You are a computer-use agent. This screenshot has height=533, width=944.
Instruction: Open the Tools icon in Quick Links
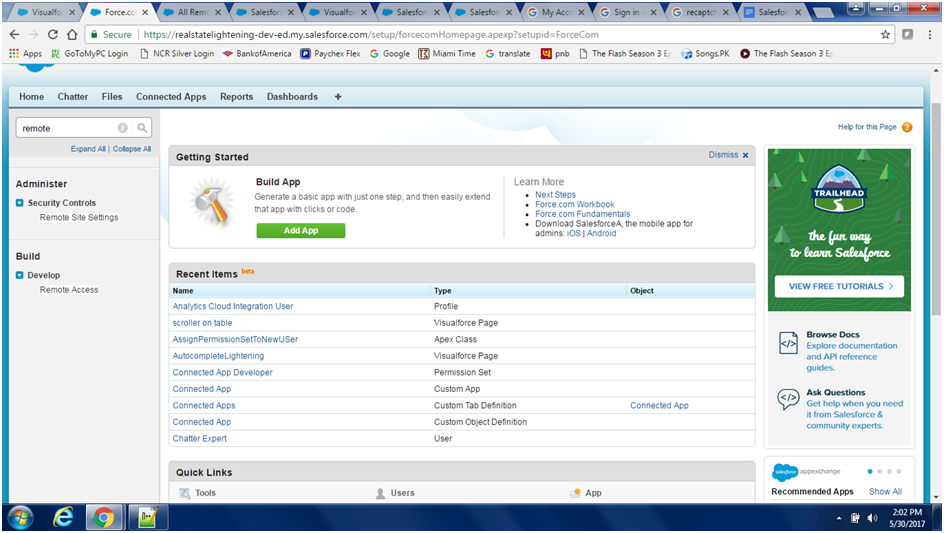(184, 493)
